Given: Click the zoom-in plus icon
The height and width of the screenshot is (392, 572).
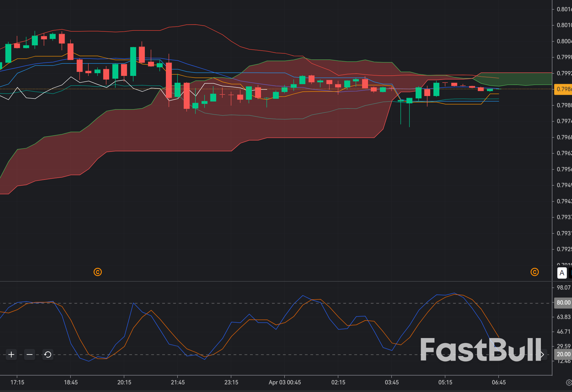Looking at the screenshot, I should point(11,355).
